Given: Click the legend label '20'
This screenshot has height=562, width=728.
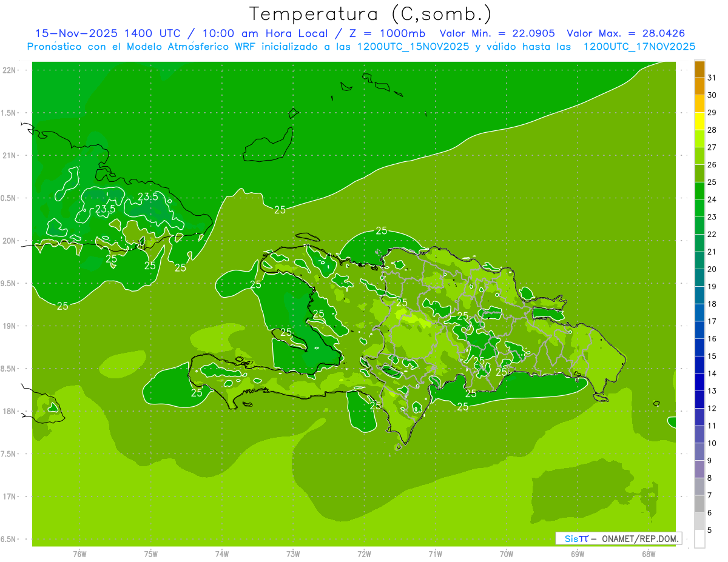Looking at the screenshot, I should [712, 269].
